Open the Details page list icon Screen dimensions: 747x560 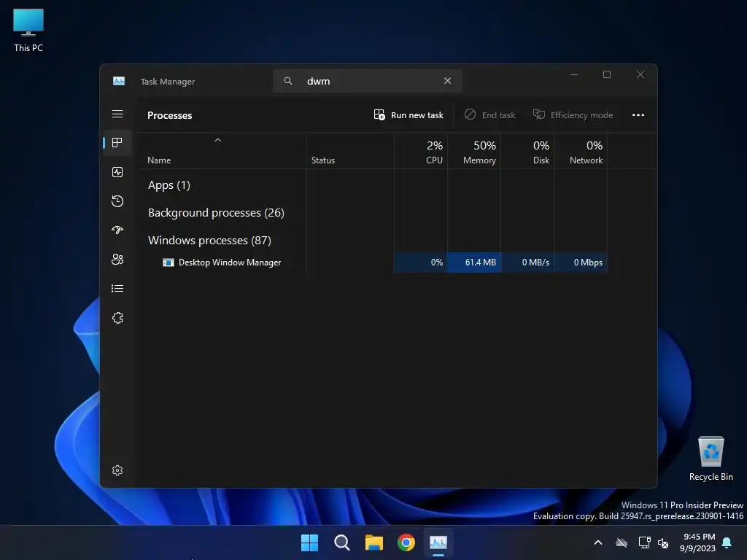pyautogui.click(x=117, y=289)
